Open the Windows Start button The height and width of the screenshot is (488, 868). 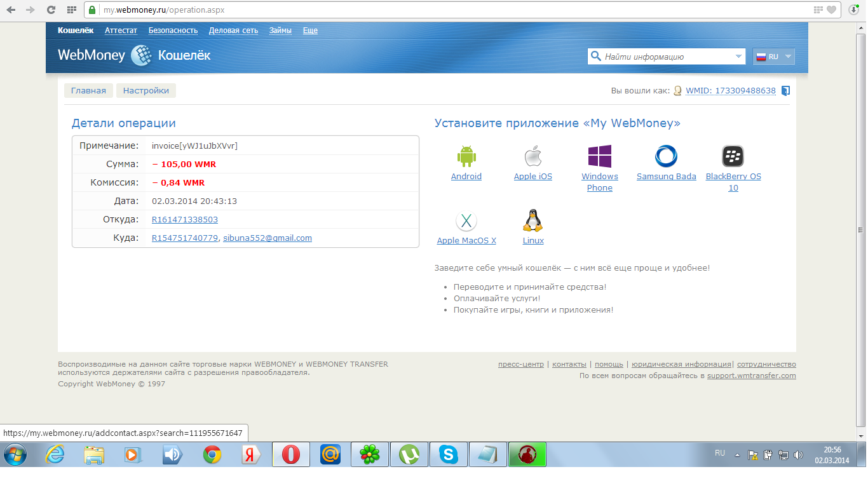click(15, 454)
